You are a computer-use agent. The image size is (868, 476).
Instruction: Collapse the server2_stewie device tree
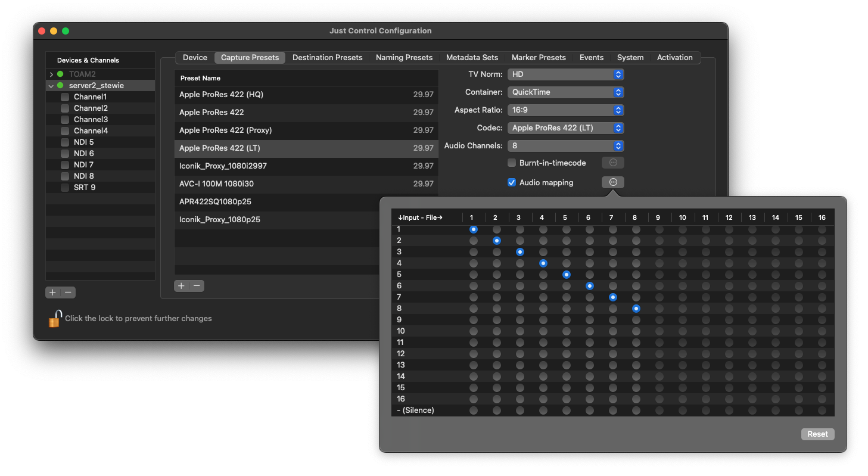(x=51, y=86)
